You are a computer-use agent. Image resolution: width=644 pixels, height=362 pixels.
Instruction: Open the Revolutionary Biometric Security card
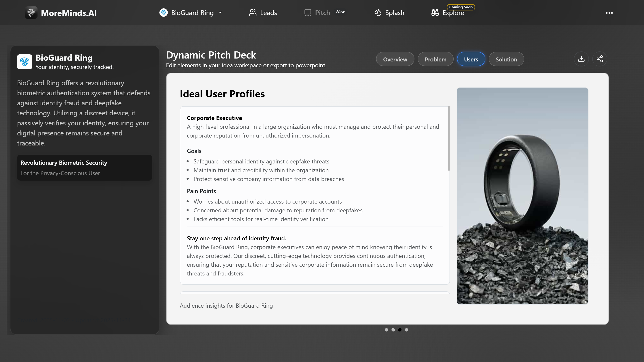tap(84, 167)
